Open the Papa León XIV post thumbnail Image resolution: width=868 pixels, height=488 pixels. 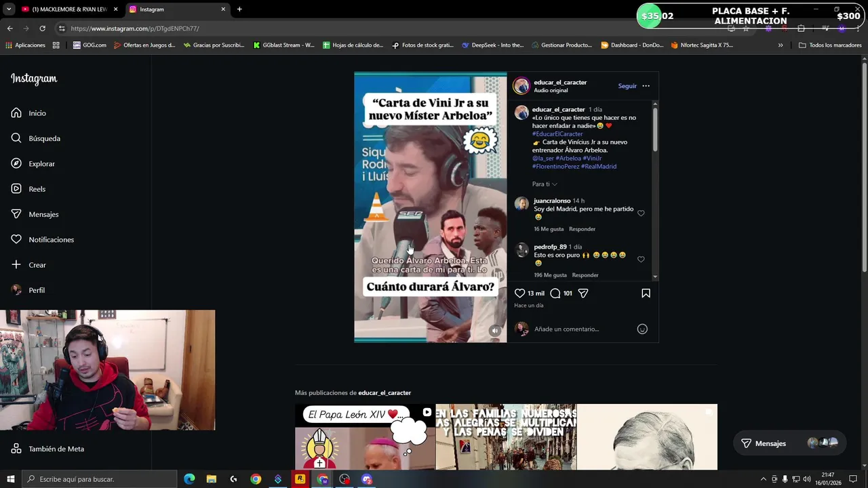click(x=365, y=437)
